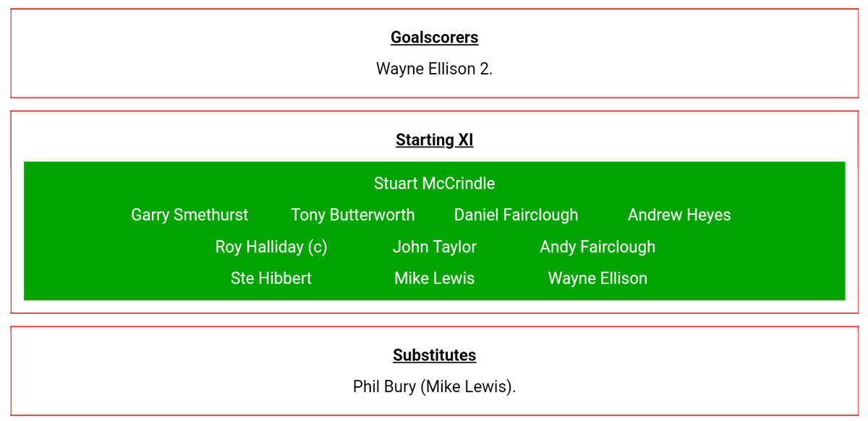The height and width of the screenshot is (421, 868).
Task: Click the Goalscorers heading
Action: click(434, 38)
